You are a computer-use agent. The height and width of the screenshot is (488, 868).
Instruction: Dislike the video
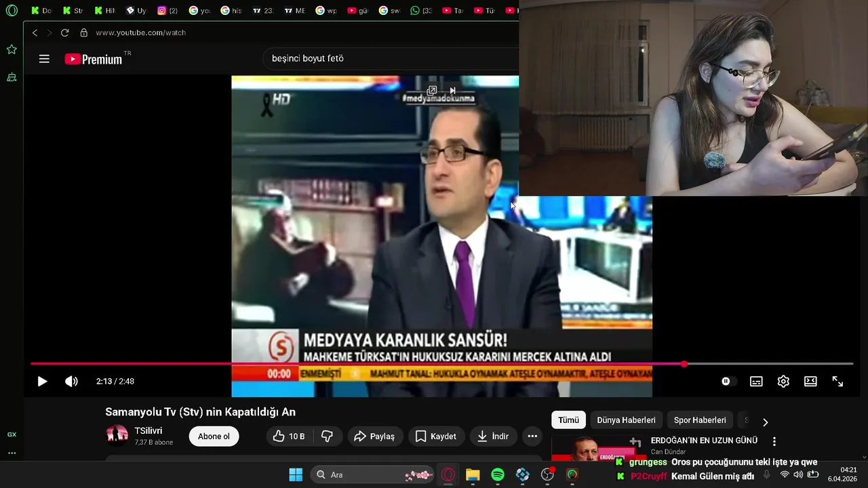coord(327,436)
